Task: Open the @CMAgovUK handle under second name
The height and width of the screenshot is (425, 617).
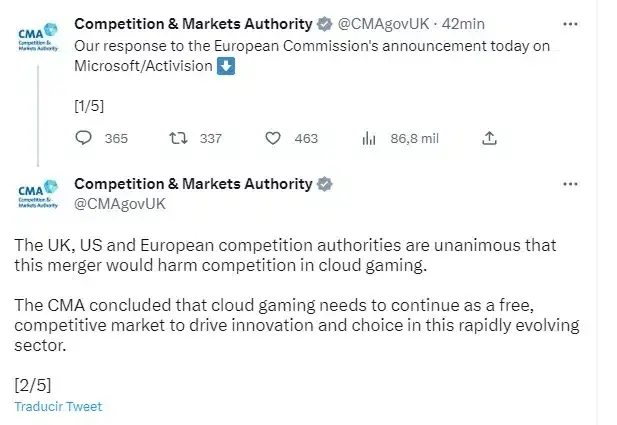Action: tap(120, 204)
